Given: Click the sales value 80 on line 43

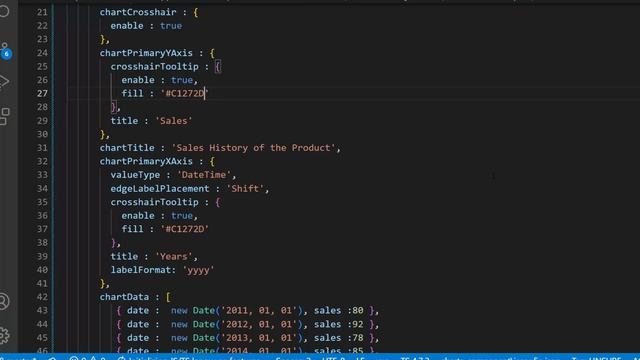Looking at the screenshot, I should 358,310.
